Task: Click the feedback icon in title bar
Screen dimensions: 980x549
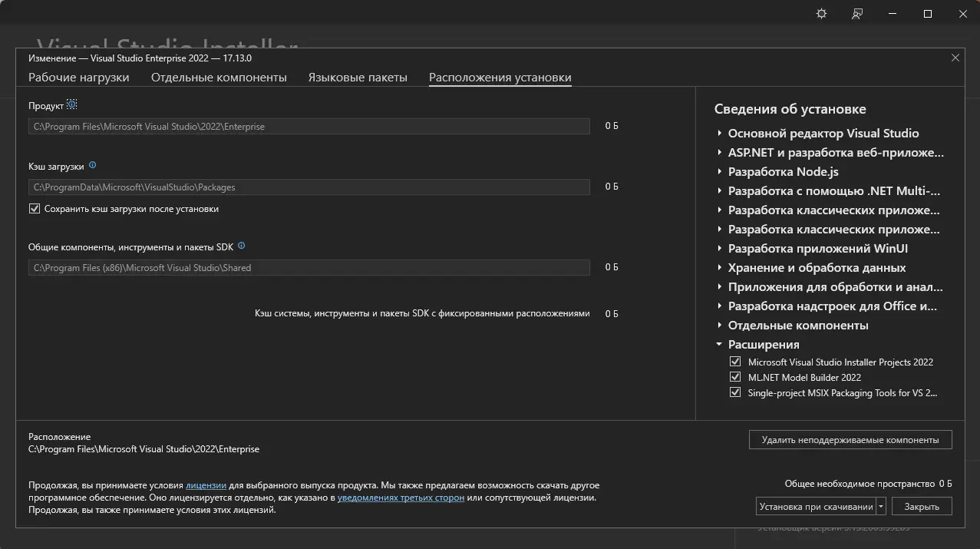Action: [857, 14]
